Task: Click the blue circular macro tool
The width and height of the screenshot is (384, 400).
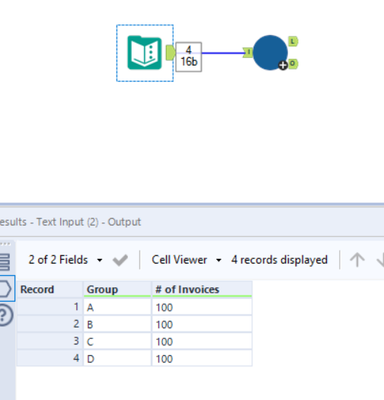Action: pos(270,53)
